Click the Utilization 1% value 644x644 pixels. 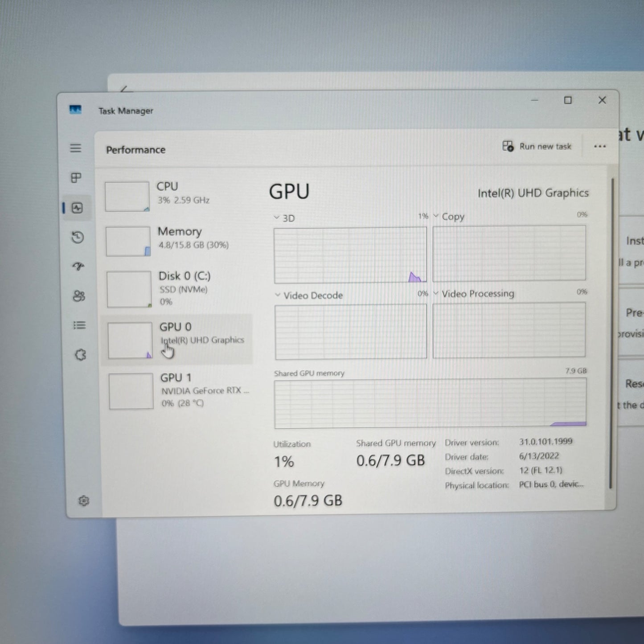pos(284,462)
